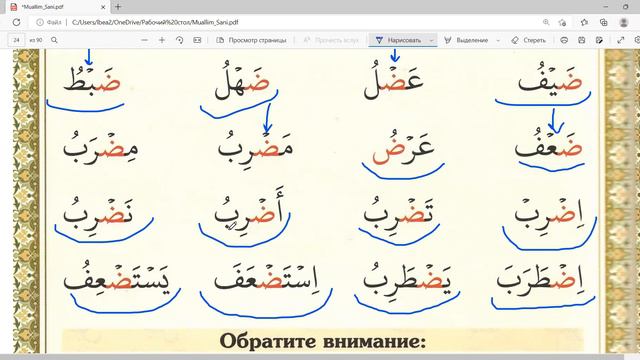Open the Favorites list icon
This screenshot has height=360, width=640.
pos(584,22)
